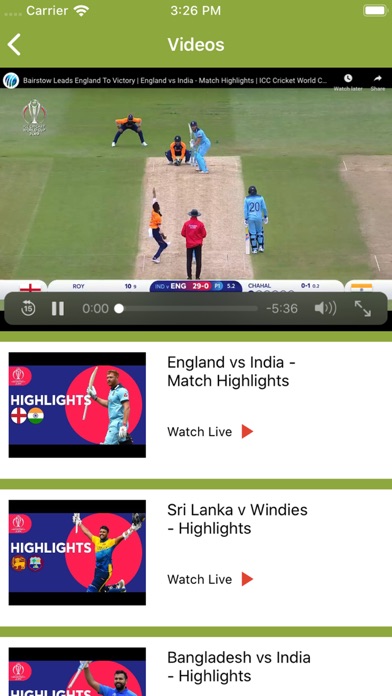Click the video progress scrubber knob
This screenshot has width=392, height=696.
tap(119, 308)
